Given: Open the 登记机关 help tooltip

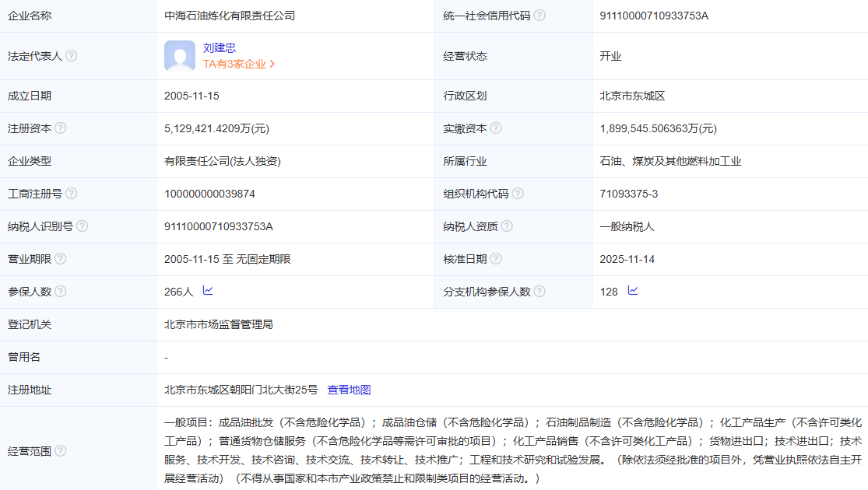Looking at the screenshot, I should (x=58, y=324).
